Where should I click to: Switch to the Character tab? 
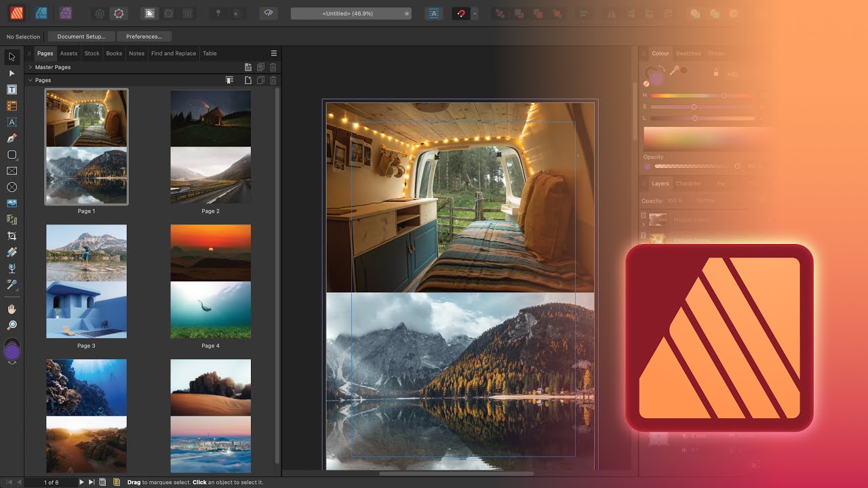689,184
